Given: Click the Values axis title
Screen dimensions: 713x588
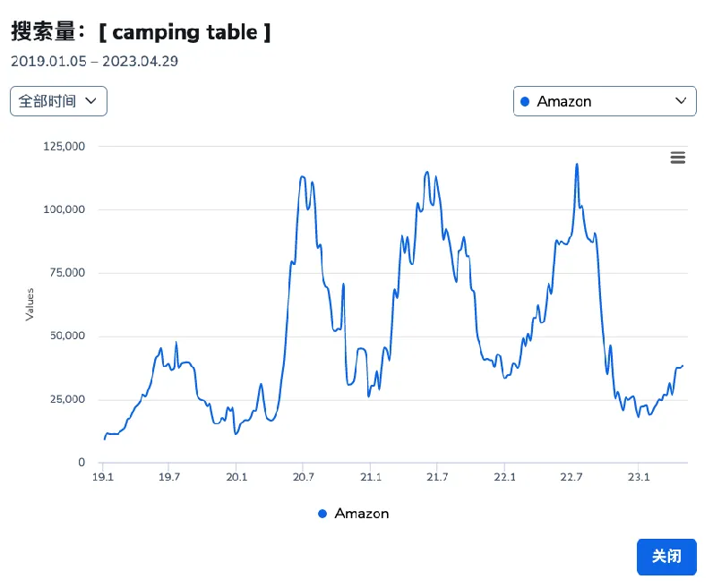Looking at the screenshot, I should (30, 304).
